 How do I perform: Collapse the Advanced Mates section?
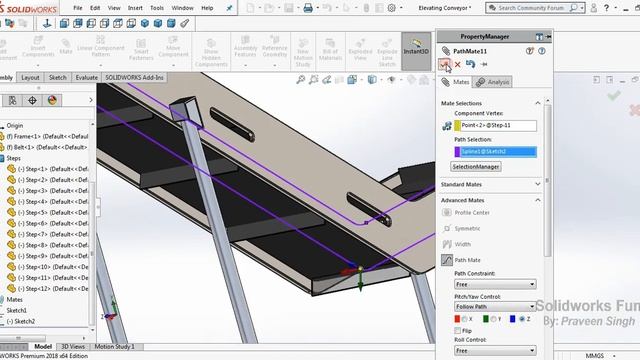[538, 200]
